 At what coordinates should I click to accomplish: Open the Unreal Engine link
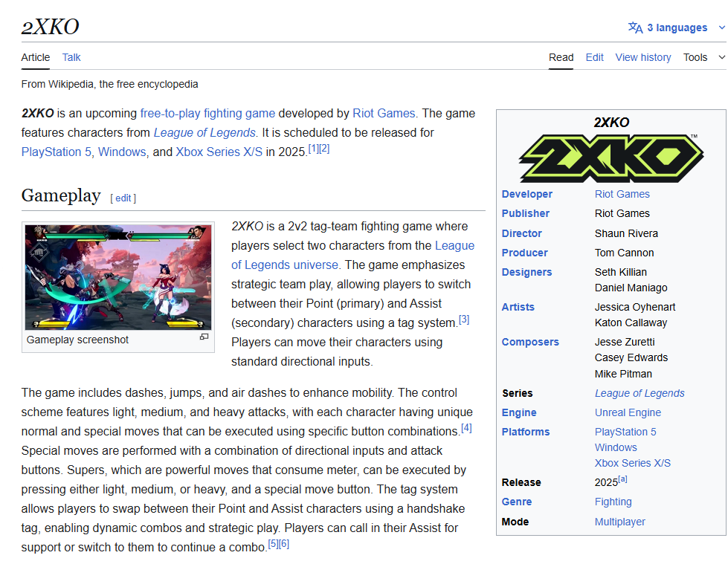(628, 413)
